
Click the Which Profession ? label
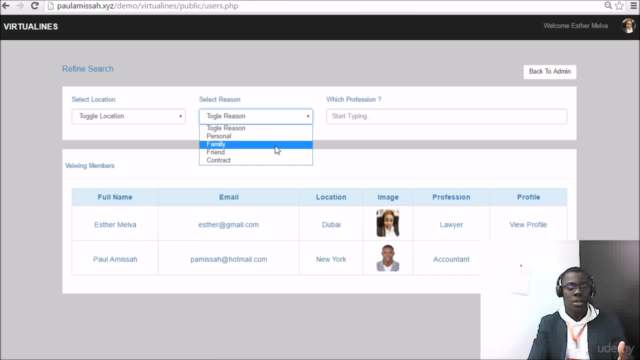354,100
